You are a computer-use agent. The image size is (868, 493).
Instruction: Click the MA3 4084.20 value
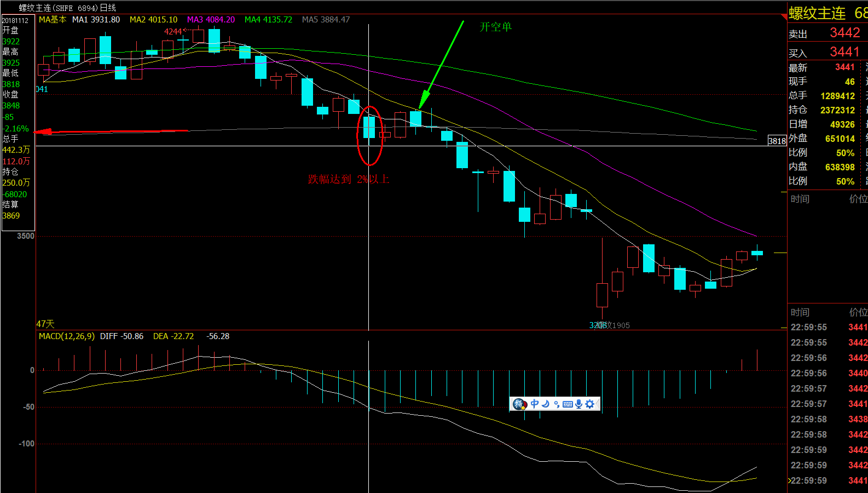[211, 20]
